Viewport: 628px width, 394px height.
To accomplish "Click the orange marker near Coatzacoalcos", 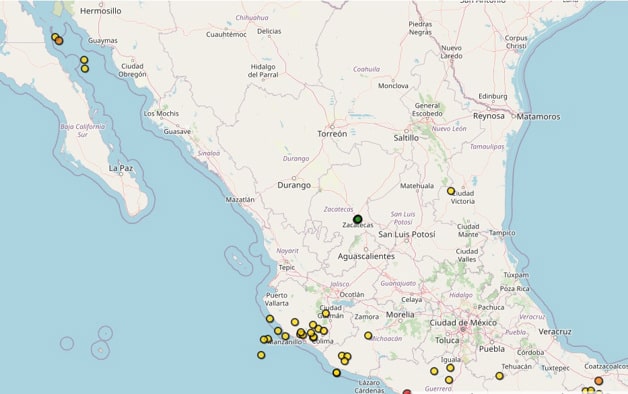I will (599, 381).
